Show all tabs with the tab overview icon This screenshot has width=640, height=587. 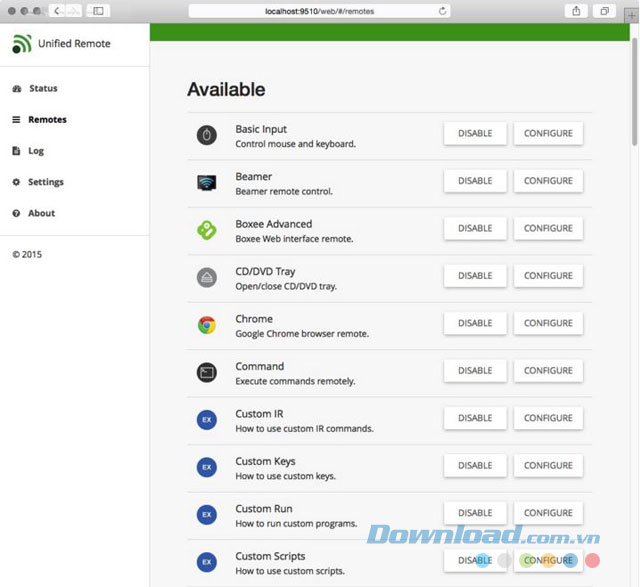[x=604, y=11]
